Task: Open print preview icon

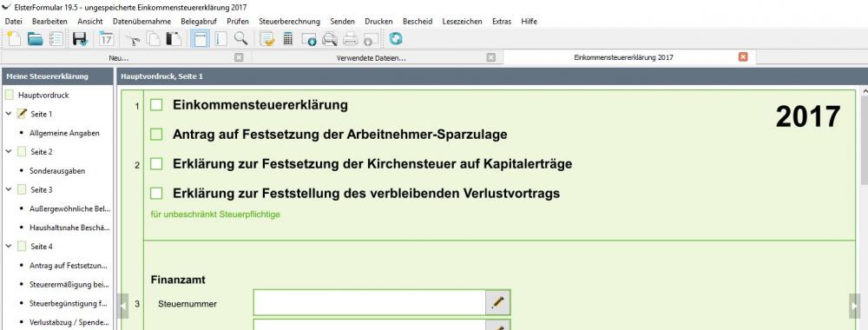Action: [330, 39]
